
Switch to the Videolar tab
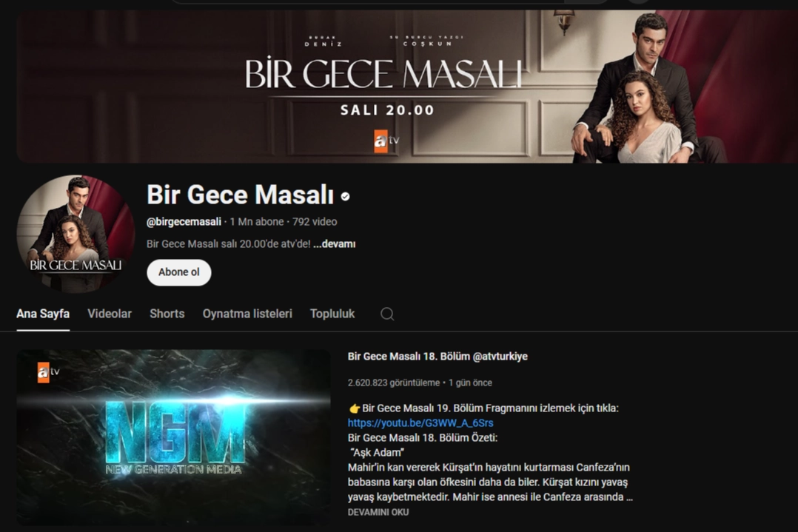coord(110,314)
